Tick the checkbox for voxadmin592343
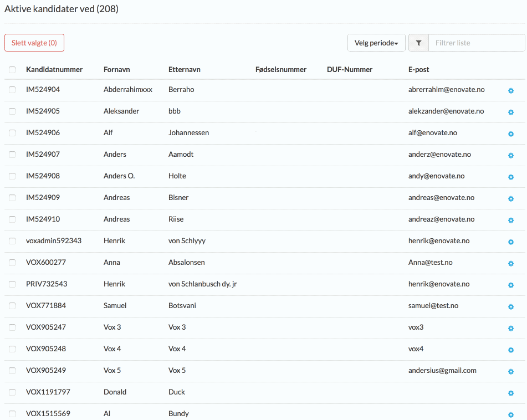This screenshot has width=527, height=420. point(12,240)
